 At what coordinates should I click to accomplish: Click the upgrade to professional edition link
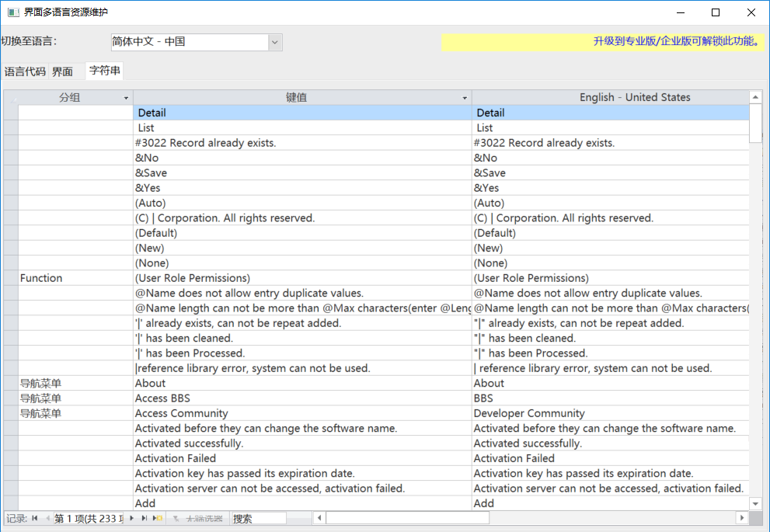(x=676, y=41)
